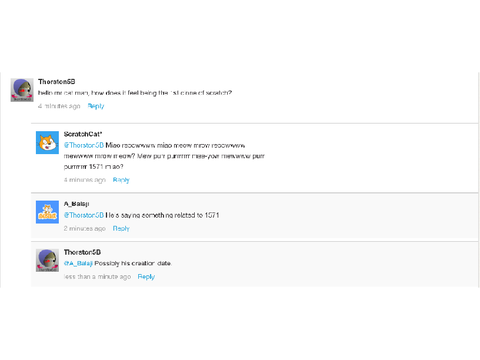Open A_Balaji's blue profile picture
This screenshot has width=480, height=360.
(47, 212)
